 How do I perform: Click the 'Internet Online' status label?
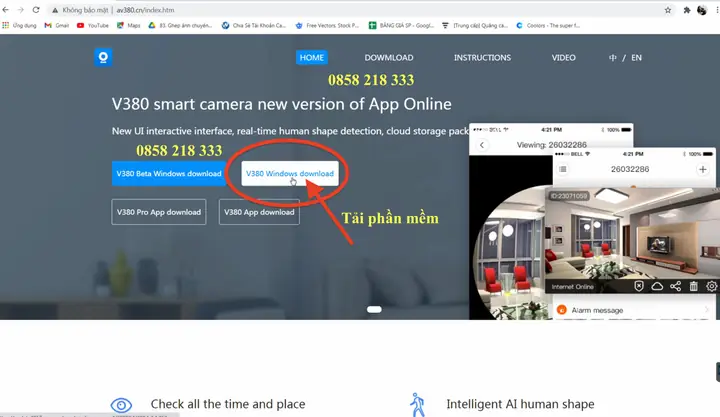572,287
